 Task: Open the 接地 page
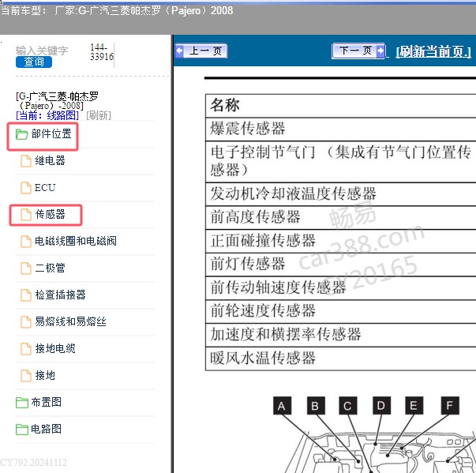(x=45, y=375)
